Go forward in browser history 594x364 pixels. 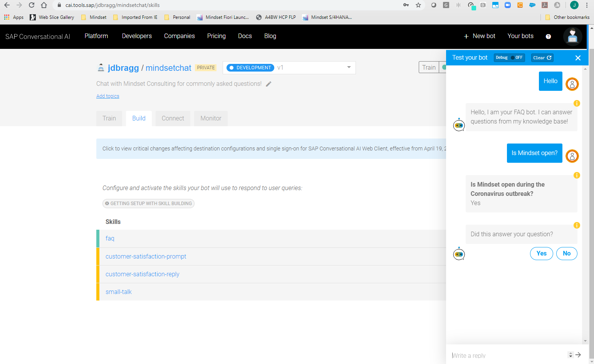[19, 5]
